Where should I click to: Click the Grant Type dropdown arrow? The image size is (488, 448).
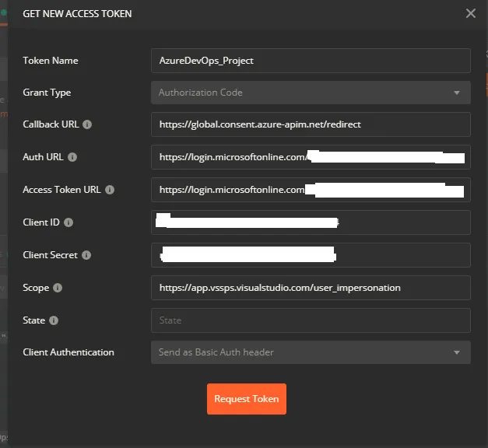(457, 93)
